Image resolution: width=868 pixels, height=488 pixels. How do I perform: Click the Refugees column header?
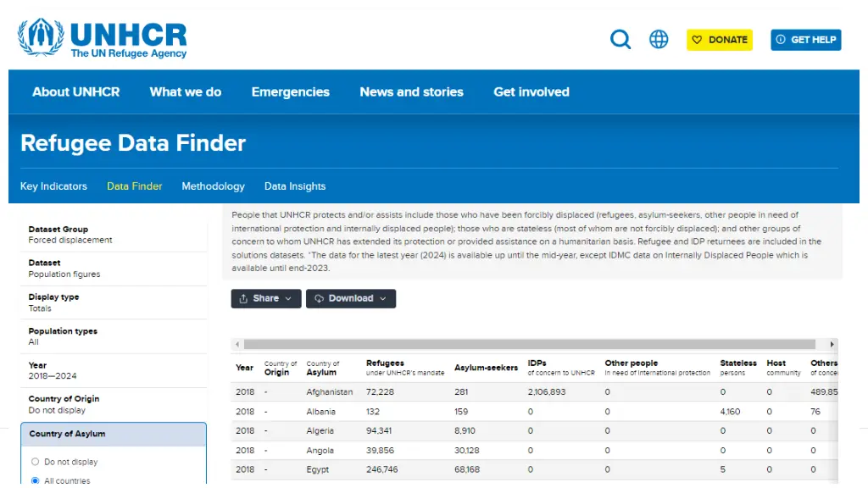[x=405, y=368]
